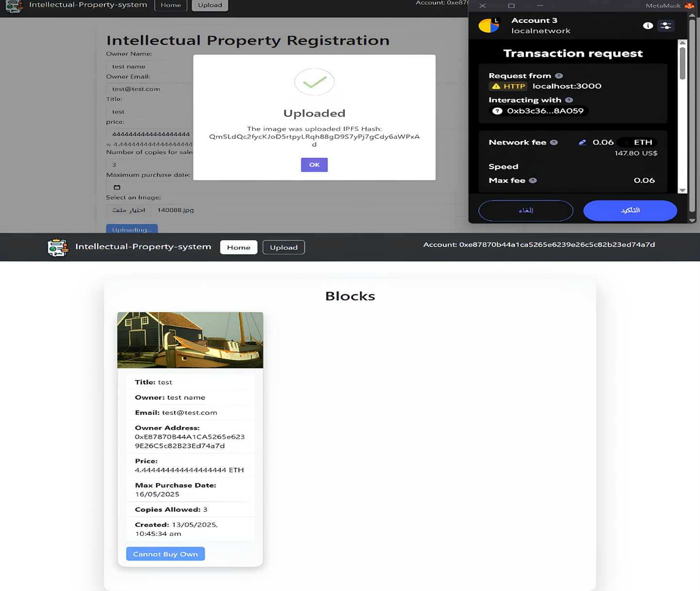The image size is (700, 591).
Task: Dismiss the Uploaded dialog with OK
Action: (314, 164)
